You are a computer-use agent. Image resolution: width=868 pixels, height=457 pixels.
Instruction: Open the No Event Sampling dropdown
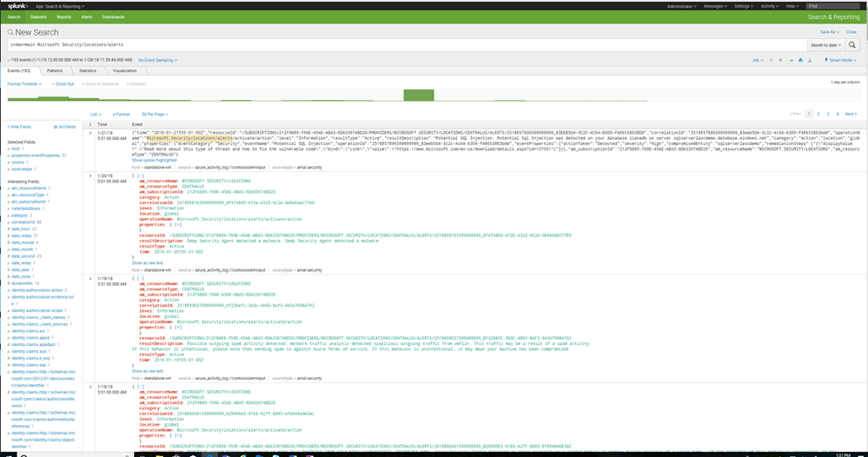tap(158, 60)
